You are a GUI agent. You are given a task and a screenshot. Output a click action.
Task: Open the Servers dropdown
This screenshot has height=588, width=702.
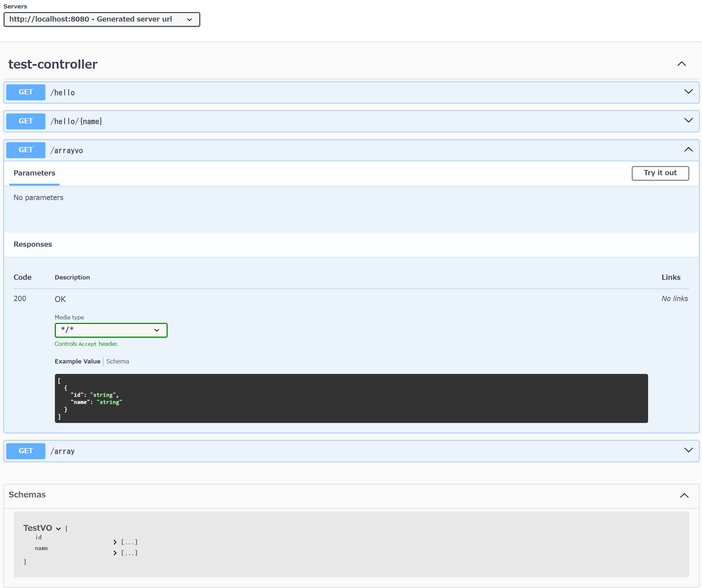pos(102,19)
